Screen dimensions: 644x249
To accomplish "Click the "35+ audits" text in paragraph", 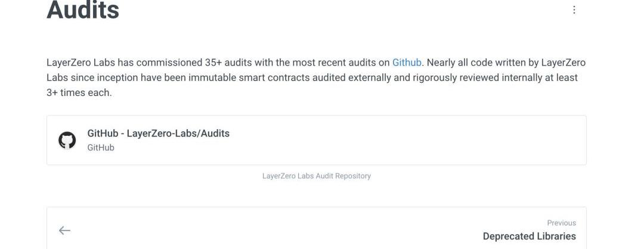I will (234, 63).
